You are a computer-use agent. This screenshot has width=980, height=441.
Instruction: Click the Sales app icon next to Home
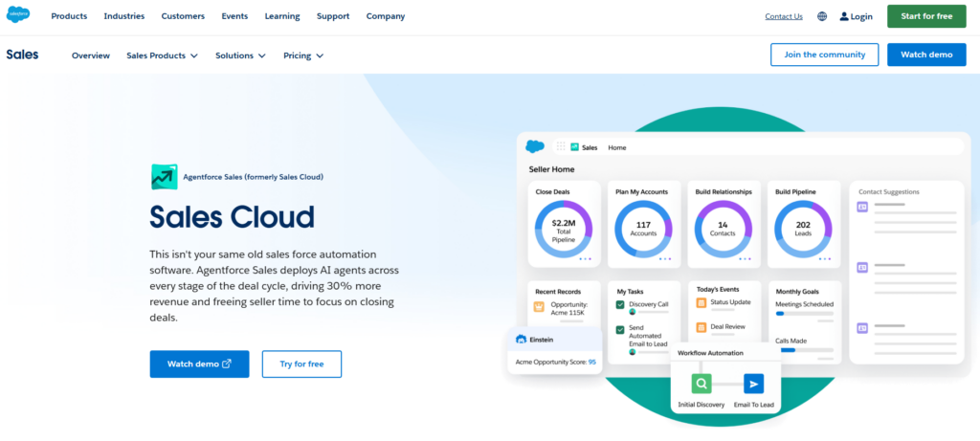[574, 147]
